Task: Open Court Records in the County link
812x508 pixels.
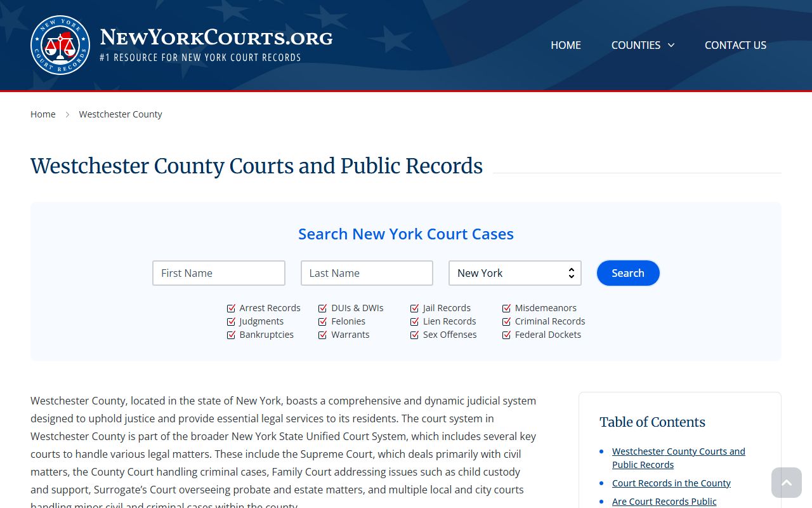Action: 671,483
